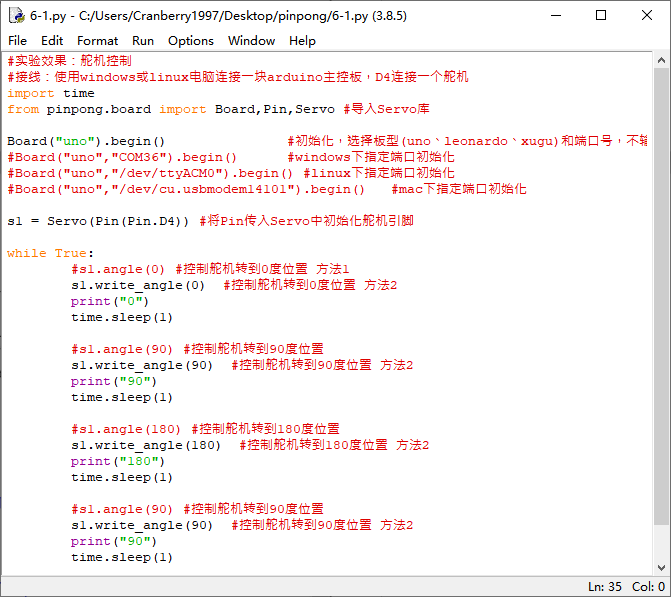Click the vertical scrollbar up arrow
The image size is (671, 597).
[661, 60]
